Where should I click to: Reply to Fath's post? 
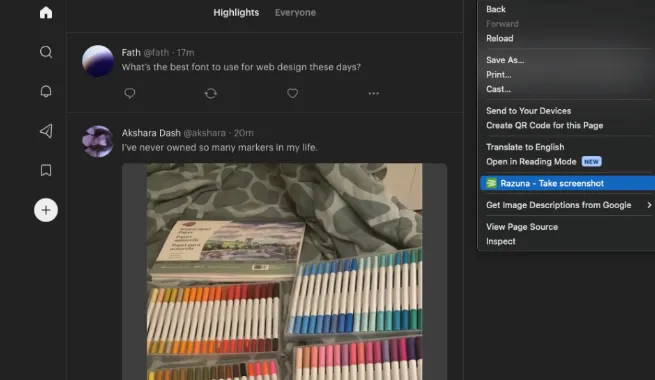coord(130,93)
